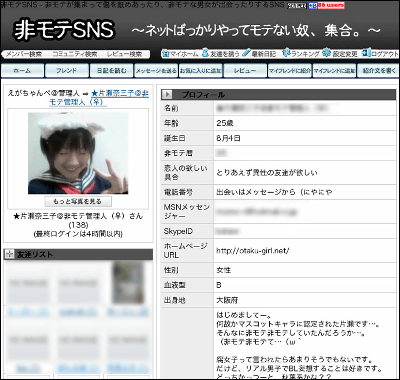Click the えがちゃんぺ@管理人 breadcrumb text
This screenshot has width=400, height=380.
click(x=43, y=94)
